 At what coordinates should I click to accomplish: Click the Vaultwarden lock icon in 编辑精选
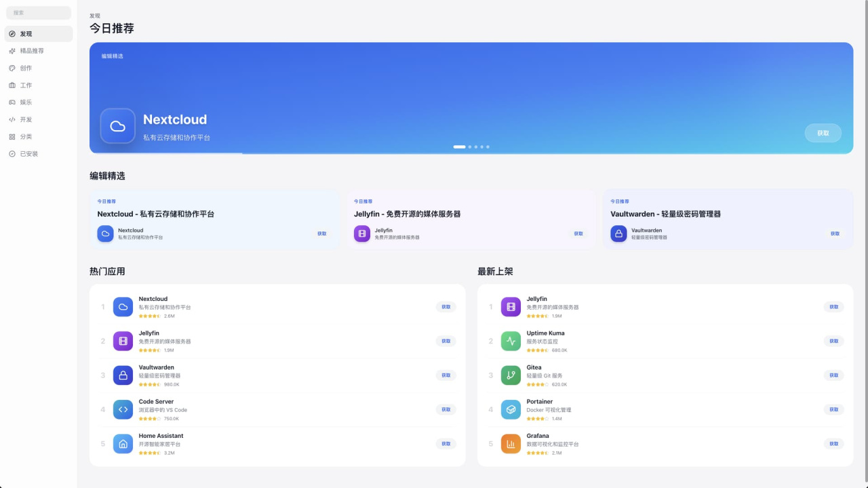tap(618, 234)
